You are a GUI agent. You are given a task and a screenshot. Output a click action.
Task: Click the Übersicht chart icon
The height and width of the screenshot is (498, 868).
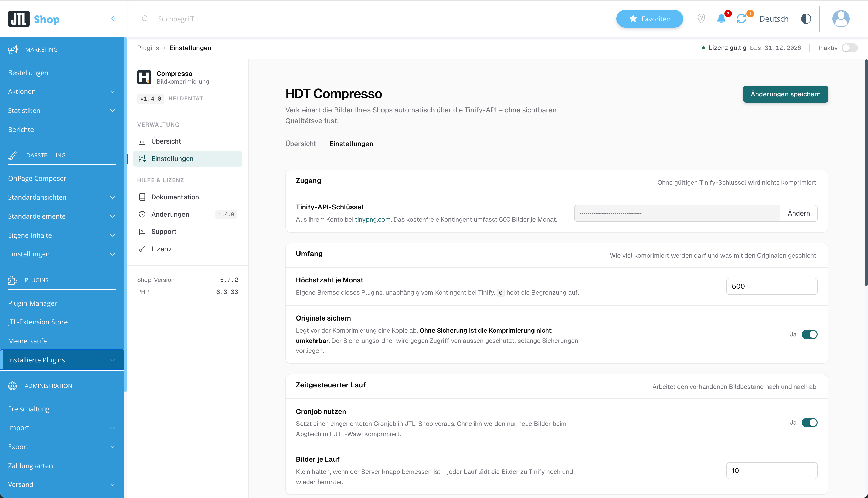click(142, 141)
